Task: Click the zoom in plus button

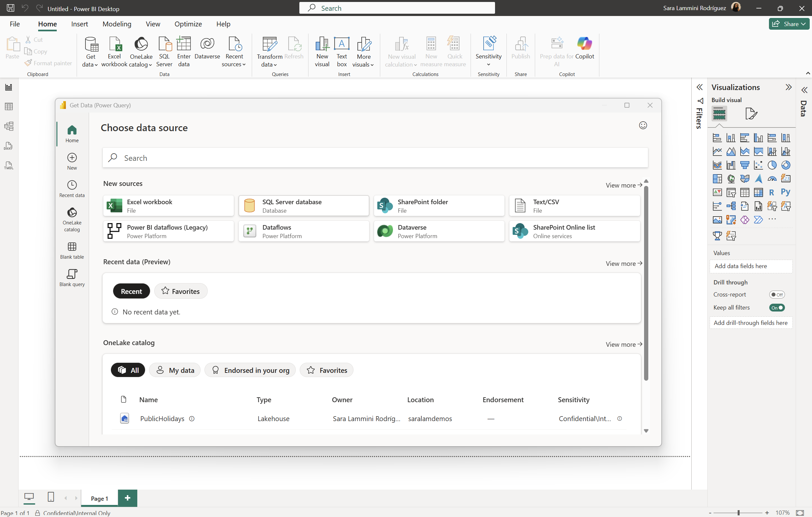Action: [766, 513]
